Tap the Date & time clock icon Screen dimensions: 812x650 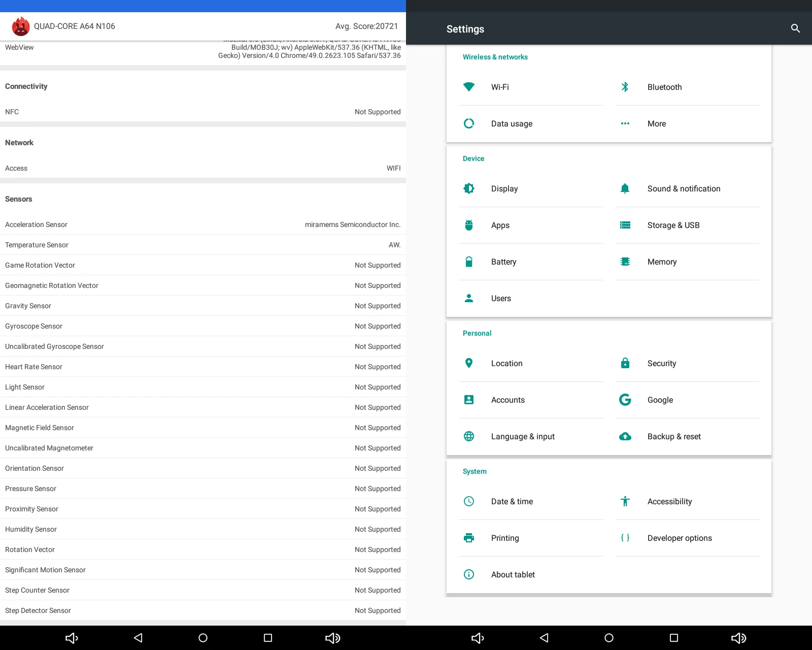(469, 501)
